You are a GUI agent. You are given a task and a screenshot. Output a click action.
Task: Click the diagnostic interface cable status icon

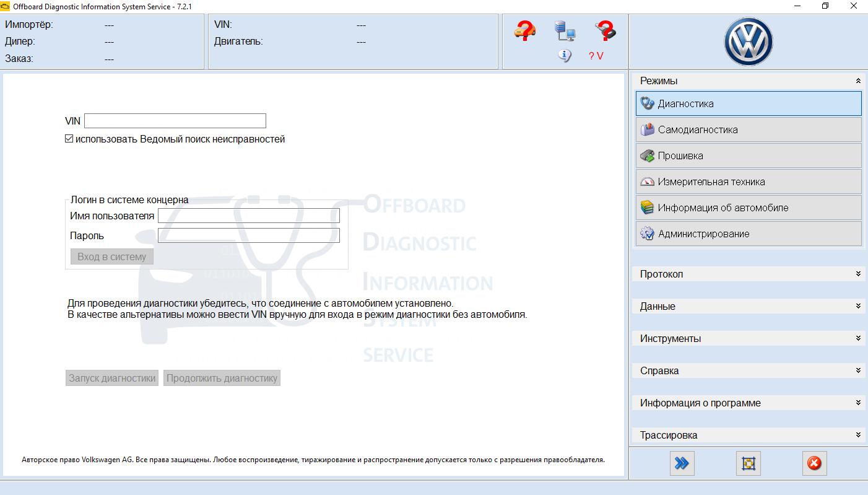click(605, 30)
